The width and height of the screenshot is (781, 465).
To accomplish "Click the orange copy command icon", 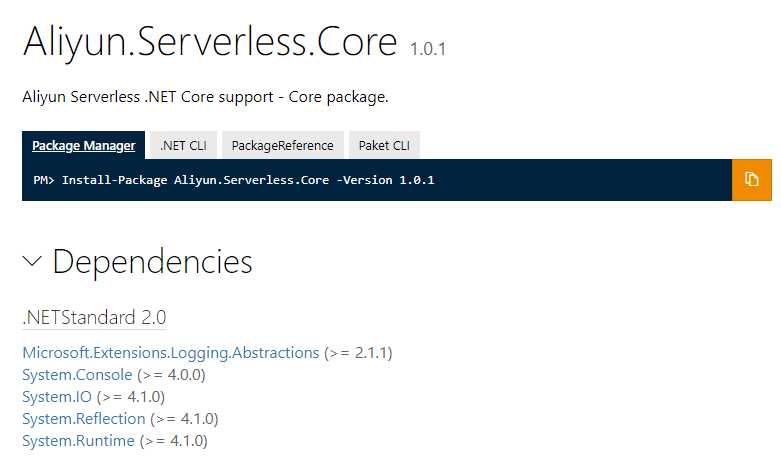I will 751,180.
